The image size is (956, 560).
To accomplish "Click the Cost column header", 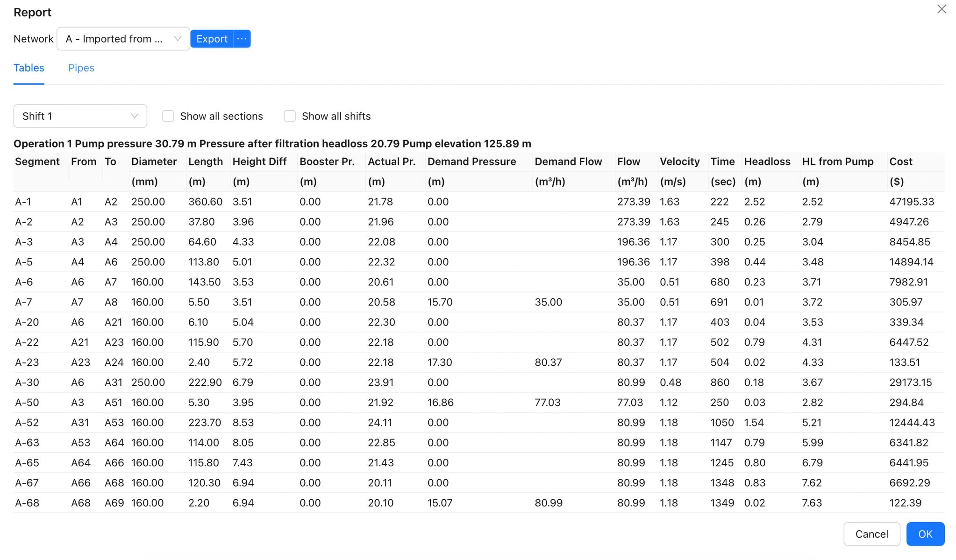I will 900,162.
